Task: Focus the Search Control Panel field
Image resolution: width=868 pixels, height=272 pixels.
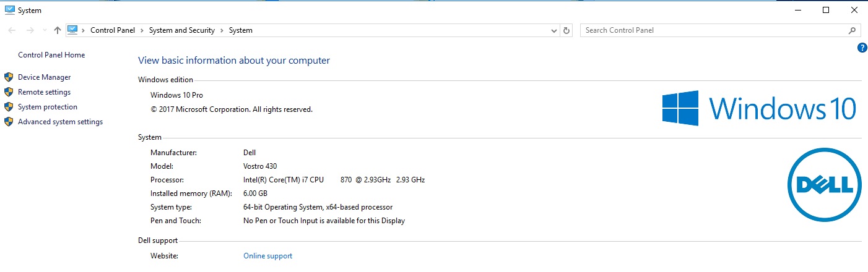Action: tap(712, 30)
